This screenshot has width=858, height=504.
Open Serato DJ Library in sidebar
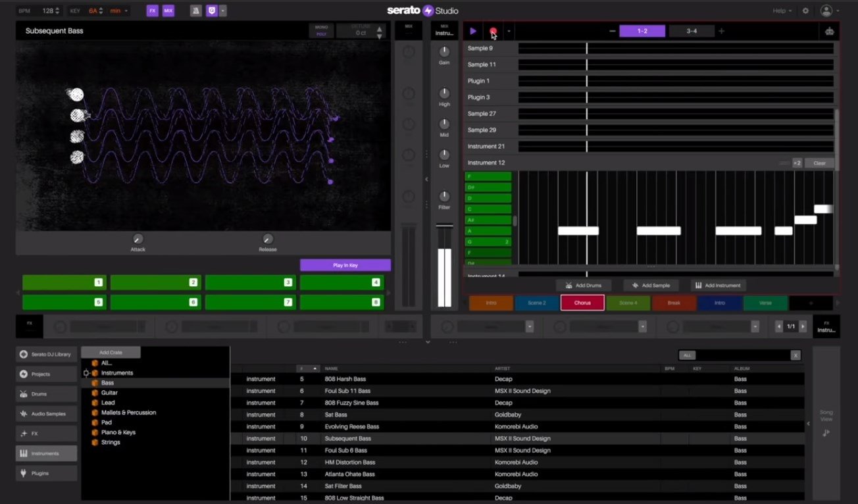click(x=46, y=354)
